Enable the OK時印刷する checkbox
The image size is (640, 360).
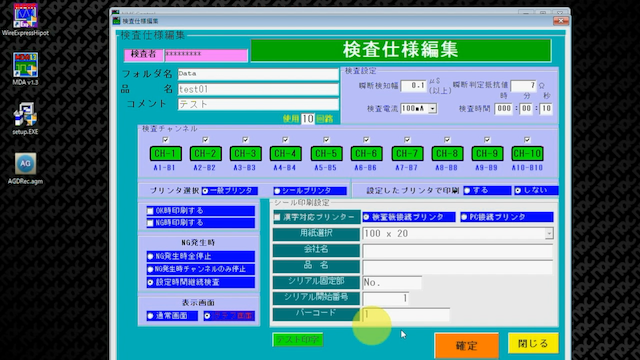(150, 211)
